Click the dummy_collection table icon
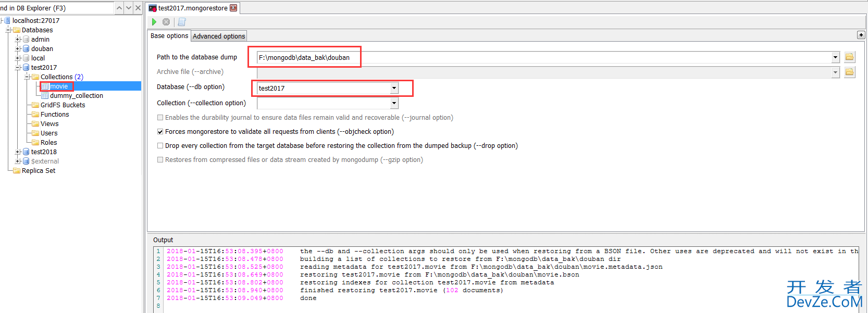Screen dimensions: 868x313 tap(45, 96)
